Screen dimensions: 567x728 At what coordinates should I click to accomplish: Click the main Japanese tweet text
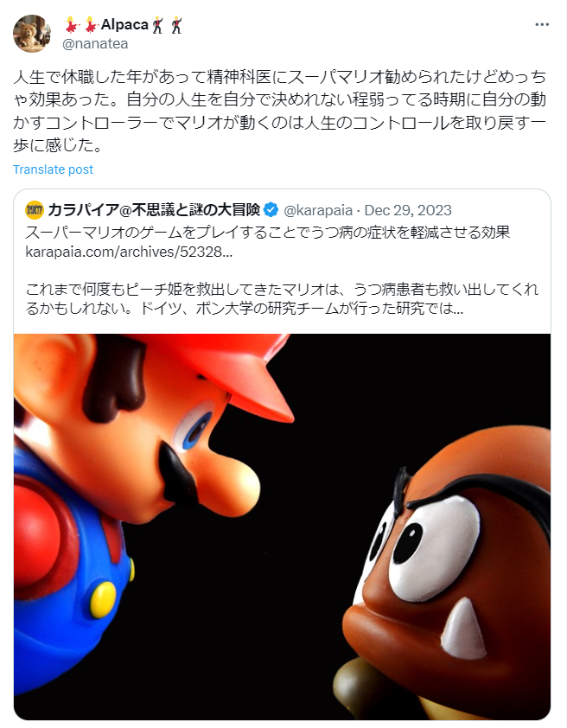coord(280,111)
